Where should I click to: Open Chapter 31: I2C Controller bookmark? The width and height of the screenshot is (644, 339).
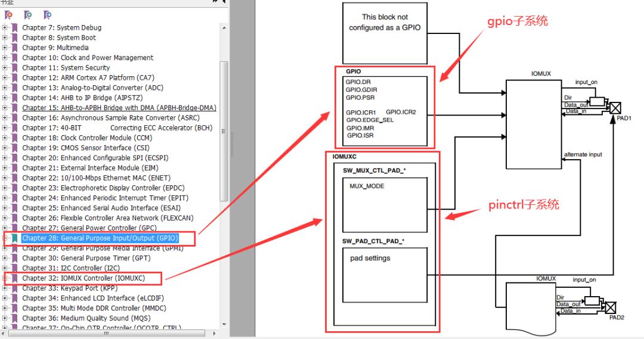coord(70,268)
